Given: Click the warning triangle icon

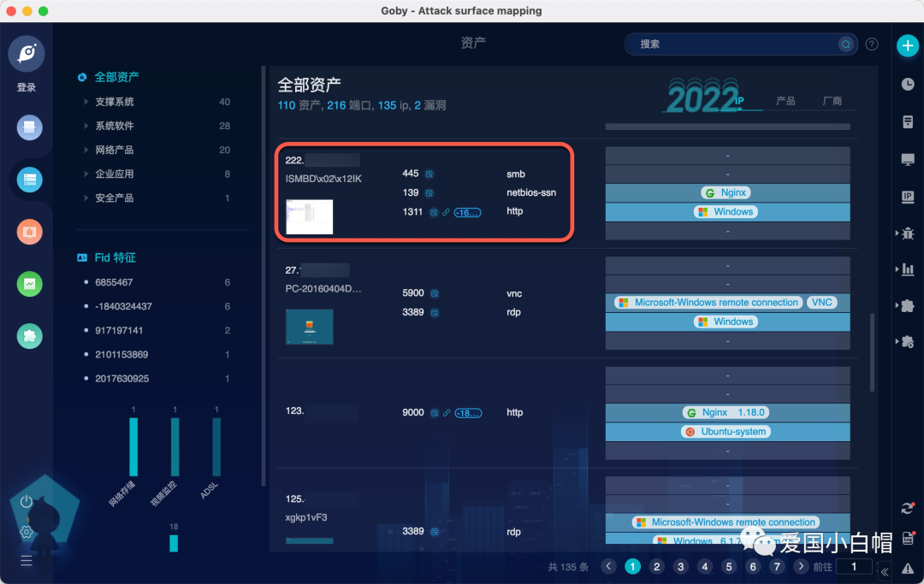Looking at the screenshot, I should [908, 569].
